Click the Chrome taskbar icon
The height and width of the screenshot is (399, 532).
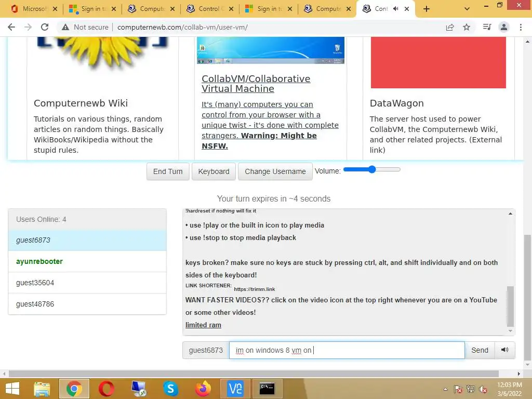[x=74, y=389]
